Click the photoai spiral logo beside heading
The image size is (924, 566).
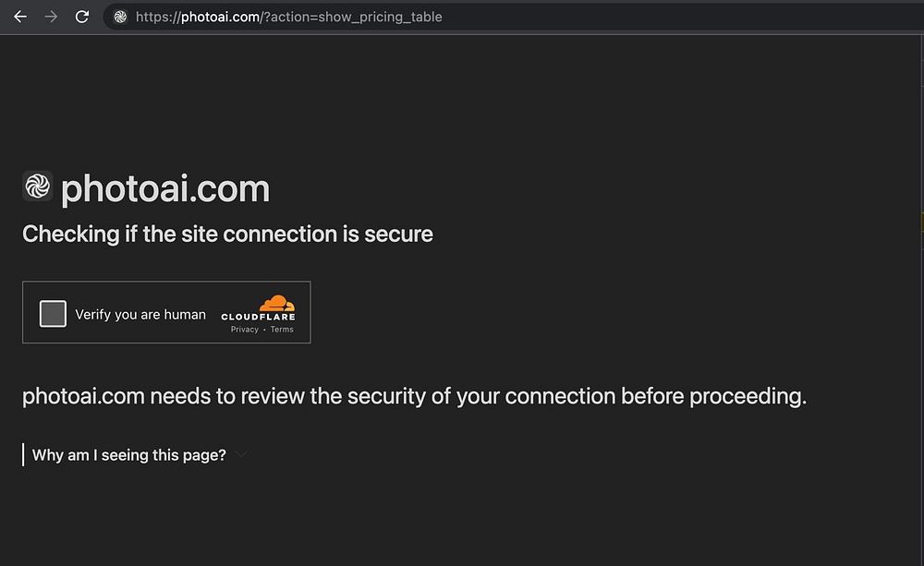38,187
